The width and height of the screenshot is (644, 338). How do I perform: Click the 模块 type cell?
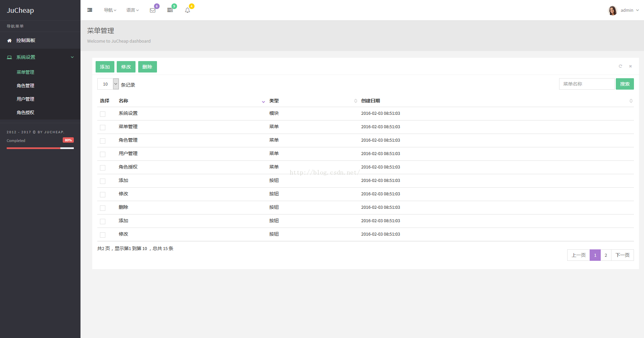274,113
